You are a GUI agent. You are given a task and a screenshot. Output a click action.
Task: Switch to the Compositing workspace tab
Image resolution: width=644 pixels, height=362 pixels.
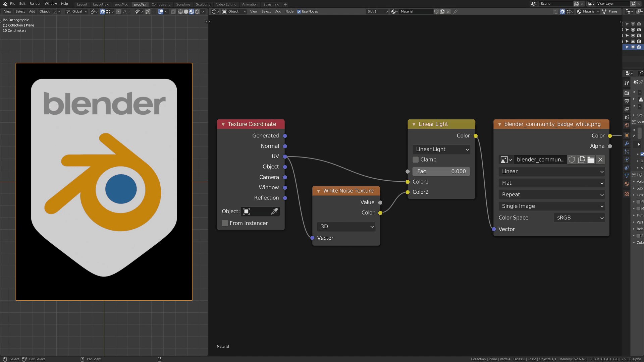(161, 4)
